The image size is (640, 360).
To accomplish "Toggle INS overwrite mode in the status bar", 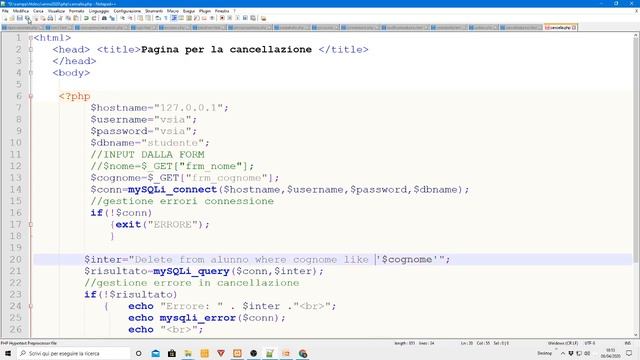I will coord(627,343).
